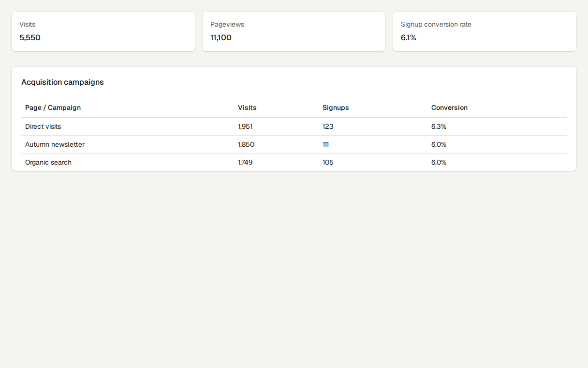588x368 pixels.
Task: Click the 6.1% conversion rate value
Action: (x=409, y=38)
